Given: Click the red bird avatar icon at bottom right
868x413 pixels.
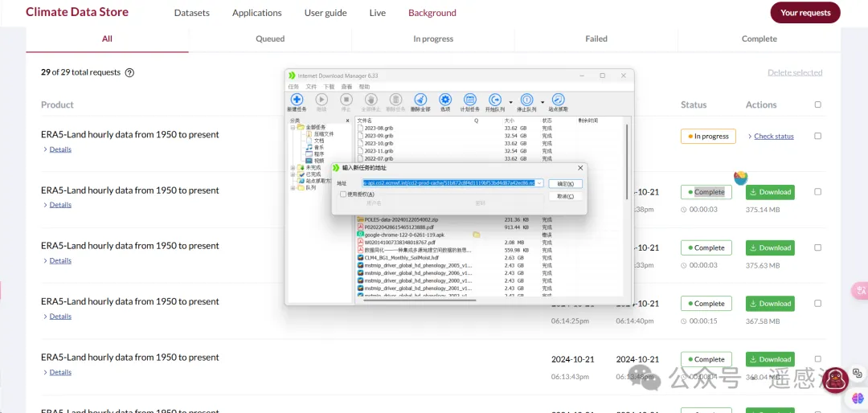Looking at the screenshot, I should (x=835, y=380).
